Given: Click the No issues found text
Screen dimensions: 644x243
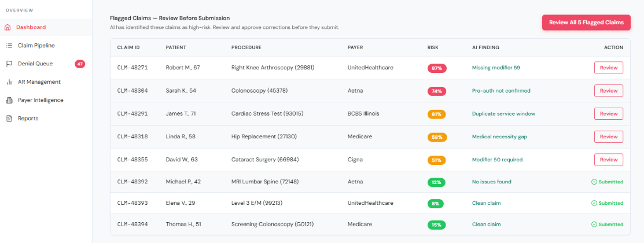Looking at the screenshot, I should tap(492, 182).
